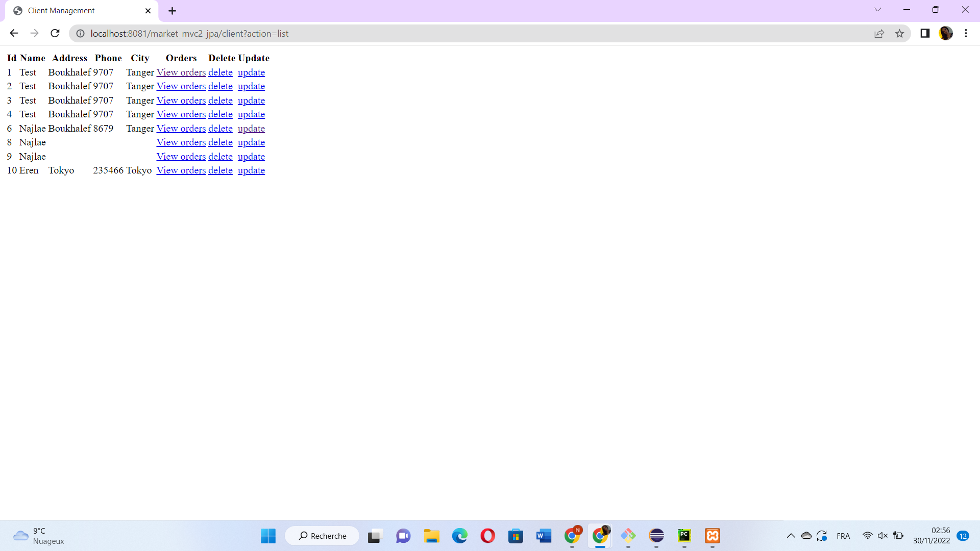Open the user profile avatar

coord(946,34)
